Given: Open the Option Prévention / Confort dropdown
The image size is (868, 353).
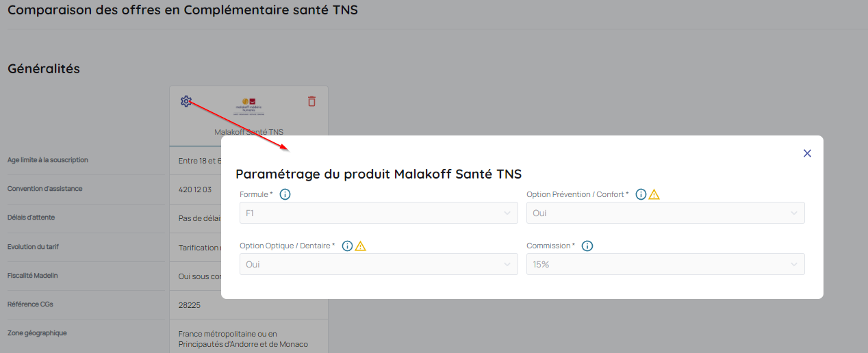Looking at the screenshot, I should (x=665, y=213).
